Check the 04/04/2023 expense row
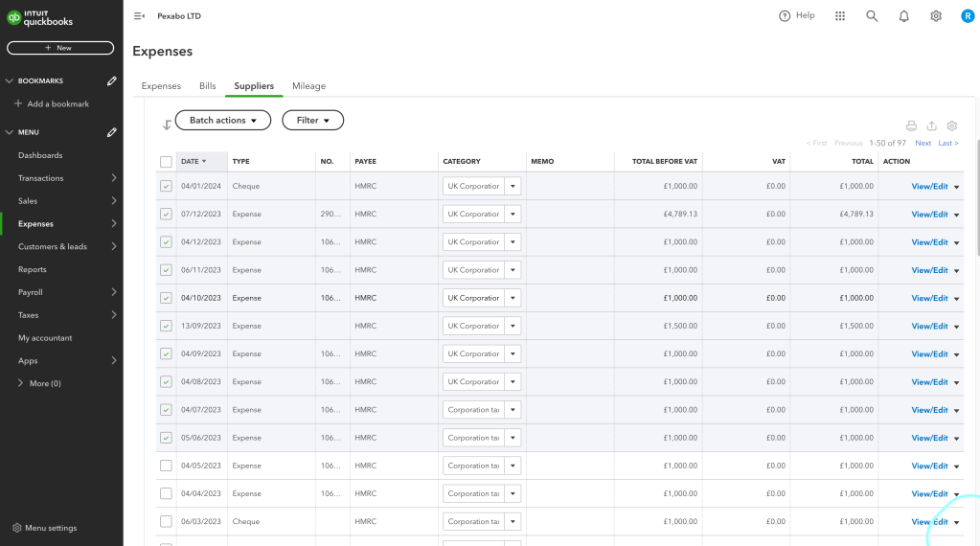 (166, 493)
